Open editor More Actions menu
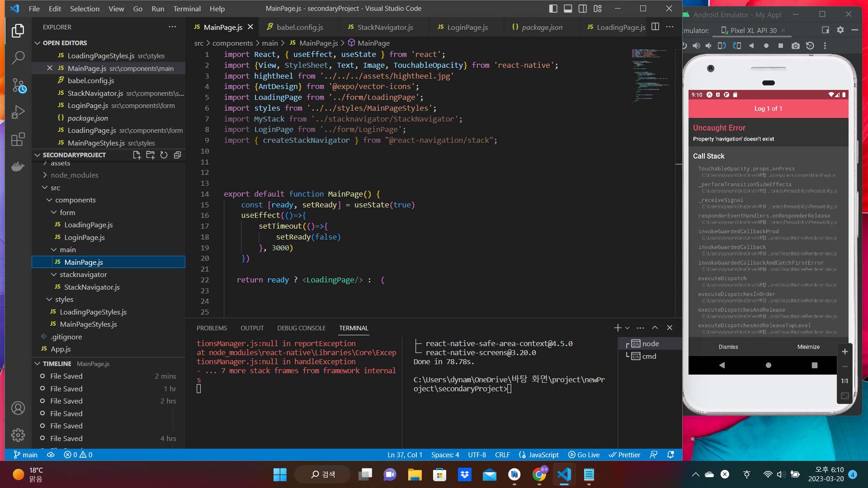Viewport: 868px width, 488px height. (x=670, y=27)
